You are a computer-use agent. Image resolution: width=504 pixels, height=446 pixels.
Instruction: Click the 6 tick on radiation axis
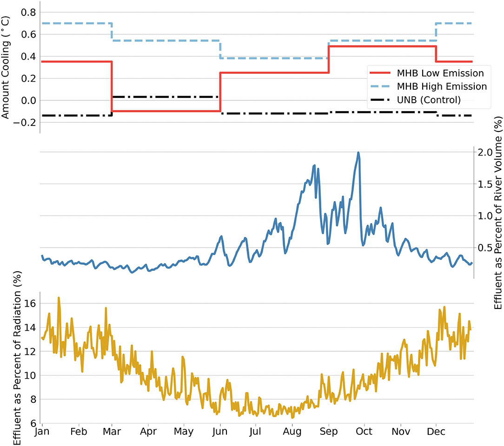coord(33,424)
